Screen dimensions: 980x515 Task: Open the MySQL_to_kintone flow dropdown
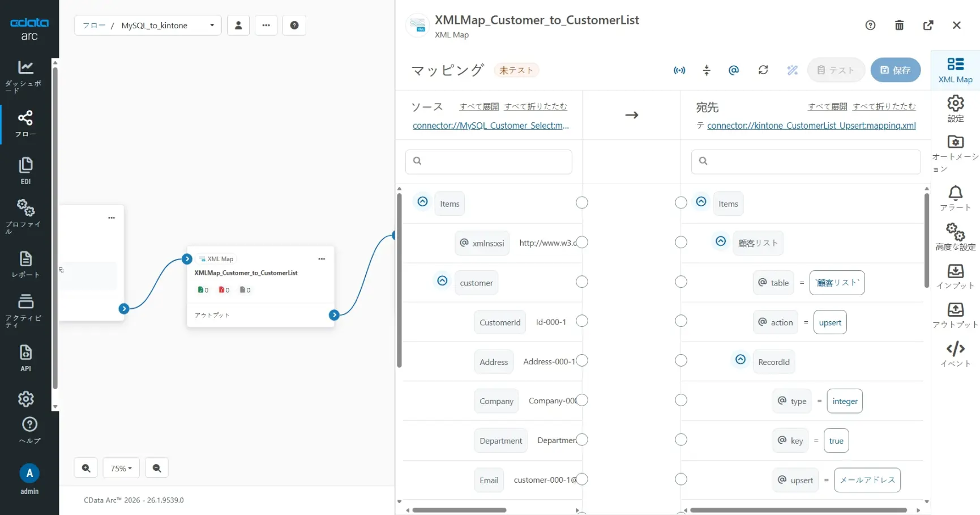pyautogui.click(x=148, y=25)
